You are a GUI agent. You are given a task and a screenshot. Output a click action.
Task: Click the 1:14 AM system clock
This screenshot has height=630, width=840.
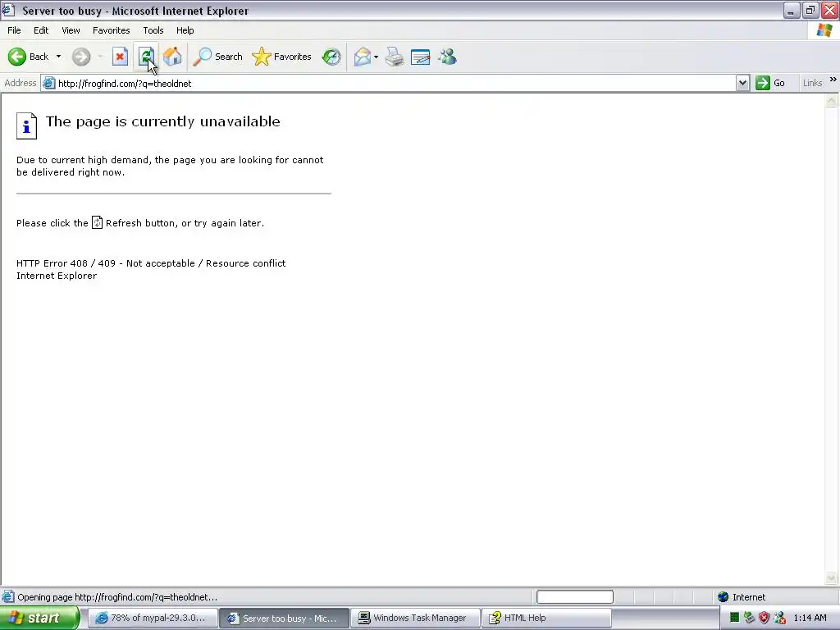tap(810, 618)
